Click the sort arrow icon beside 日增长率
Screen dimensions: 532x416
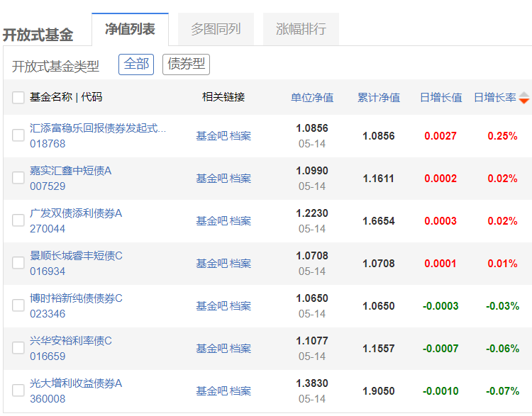[524, 98]
